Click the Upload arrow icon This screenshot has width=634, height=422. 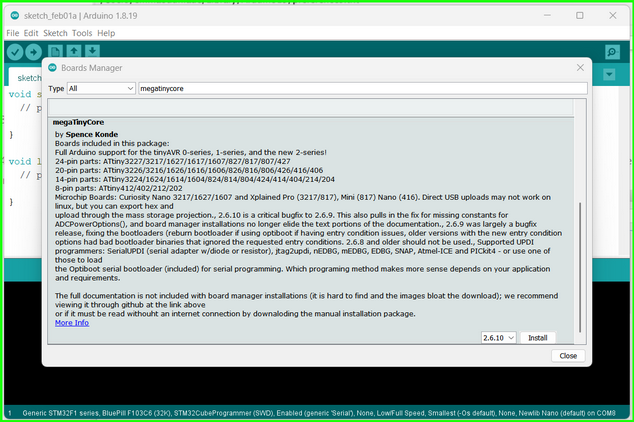34,52
